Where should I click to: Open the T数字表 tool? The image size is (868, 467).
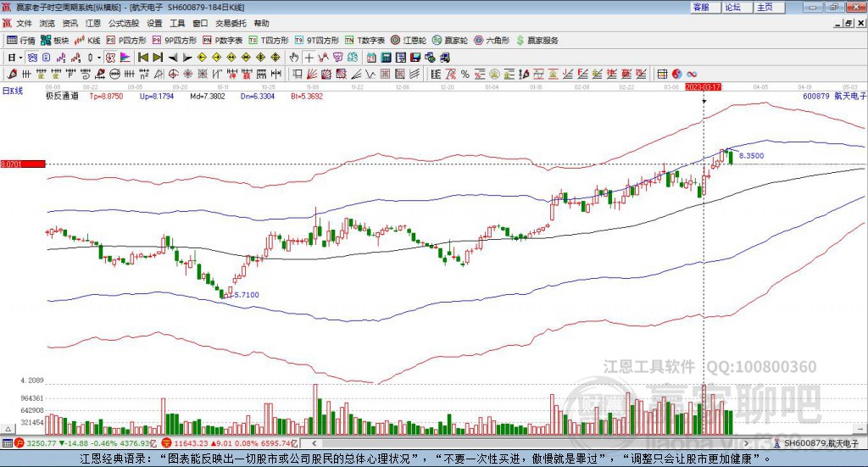(364, 41)
